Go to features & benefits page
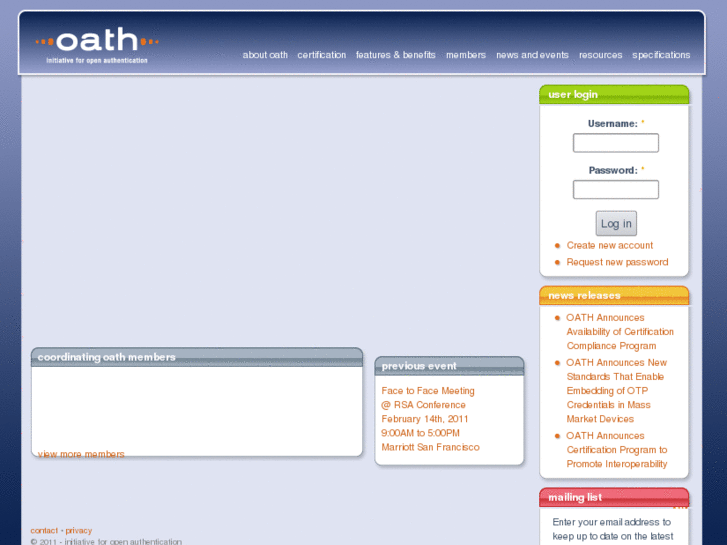 [x=395, y=55]
